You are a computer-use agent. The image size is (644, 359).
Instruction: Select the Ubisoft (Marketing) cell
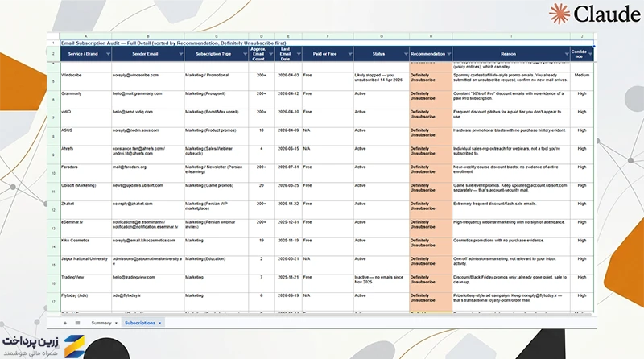coord(86,192)
